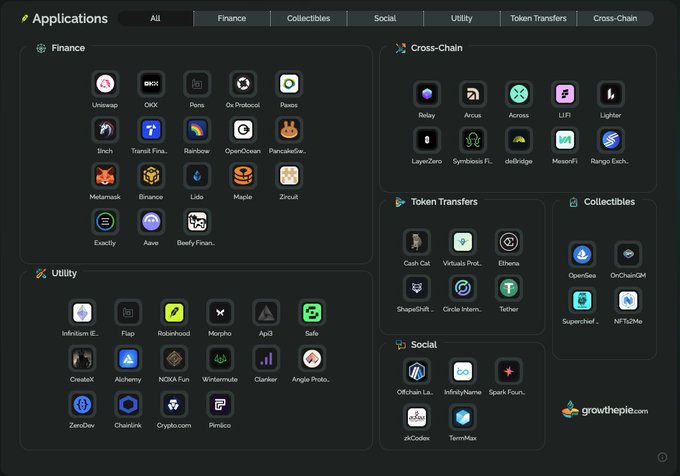
Task: Switch to the Finance tab
Action: pyautogui.click(x=232, y=18)
